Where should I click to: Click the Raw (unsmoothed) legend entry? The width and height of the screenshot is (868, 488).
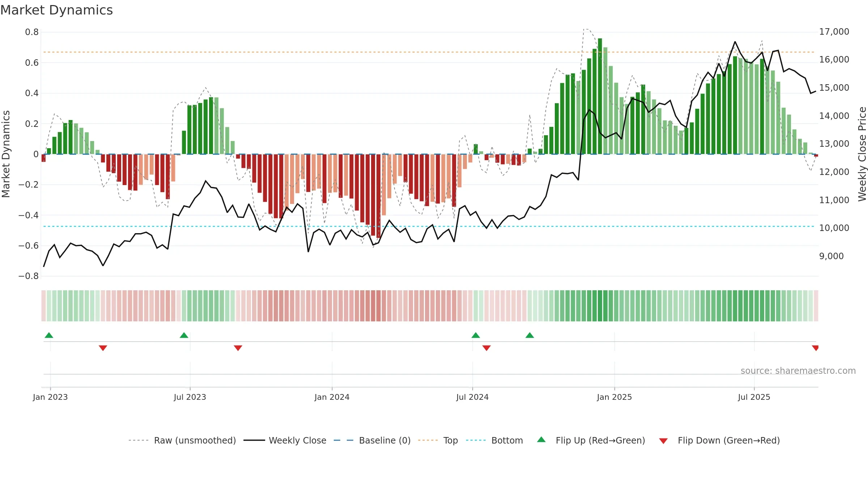pyautogui.click(x=182, y=440)
